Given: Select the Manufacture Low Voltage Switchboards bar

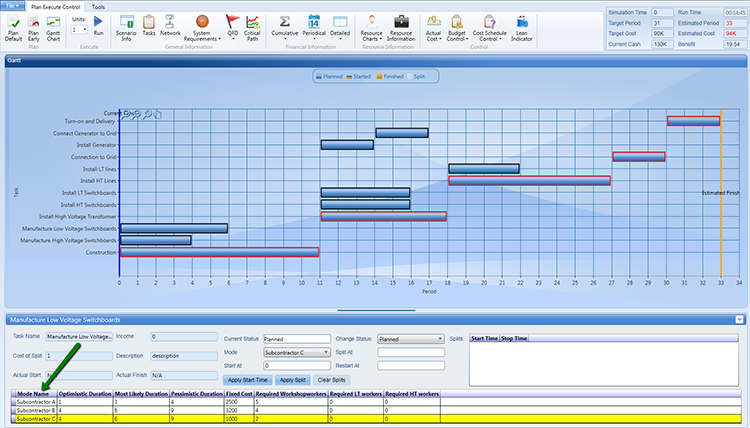Looking at the screenshot, I should [174, 228].
